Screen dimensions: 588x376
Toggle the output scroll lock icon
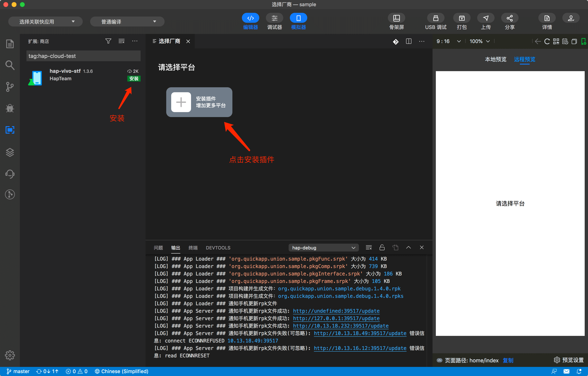(382, 248)
